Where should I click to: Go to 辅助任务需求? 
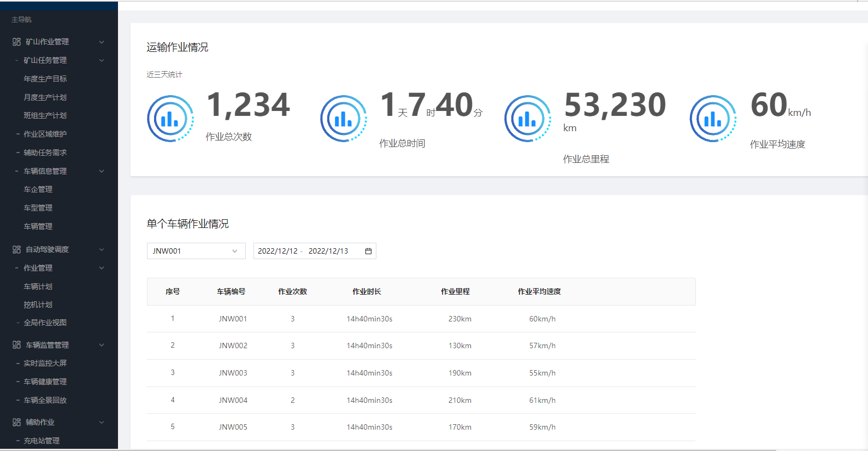point(45,153)
